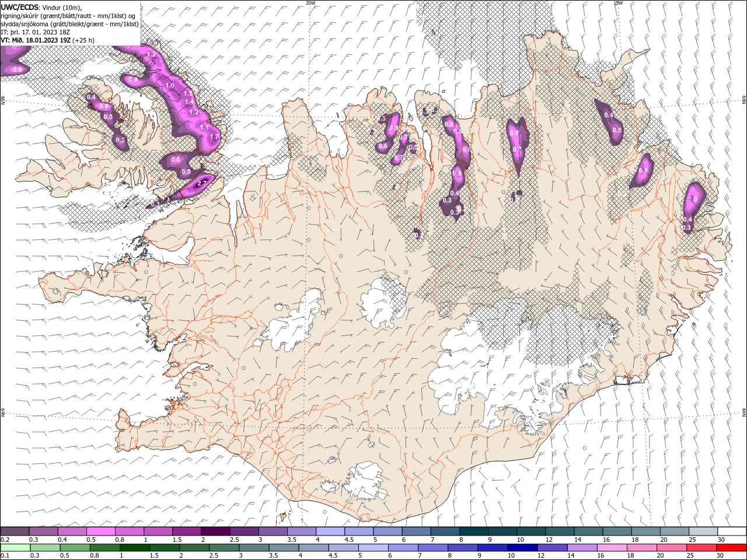Viewport: 747px width, 560px height.
Task: Click the '1.1' value on the snow band
Action: pyautogui.click(x=204, y=127)
